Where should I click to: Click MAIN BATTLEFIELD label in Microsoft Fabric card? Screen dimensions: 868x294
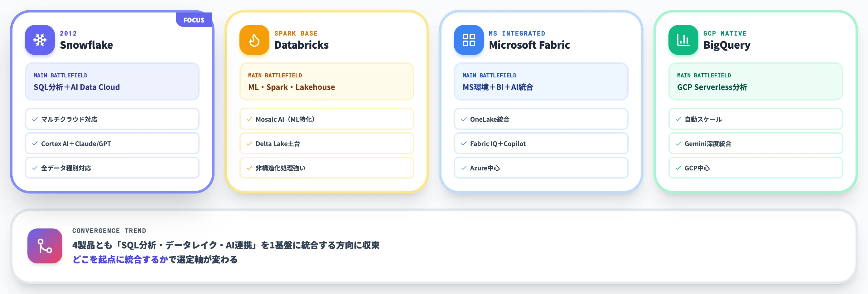(489, 76)
